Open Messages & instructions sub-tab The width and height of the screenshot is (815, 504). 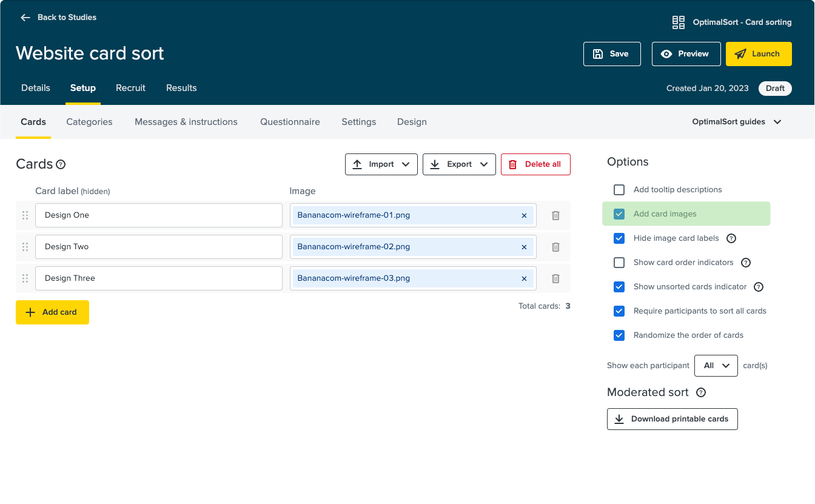[186, 122]
